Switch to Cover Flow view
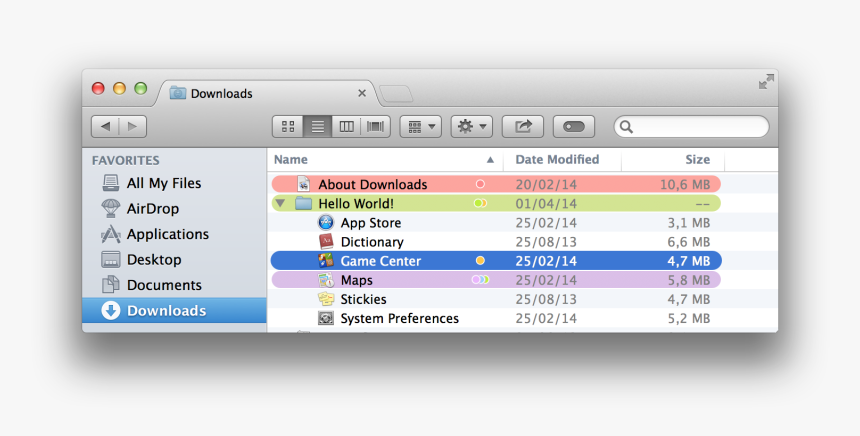The height and width of the screenshot is (436, 860). pos(376,127)
